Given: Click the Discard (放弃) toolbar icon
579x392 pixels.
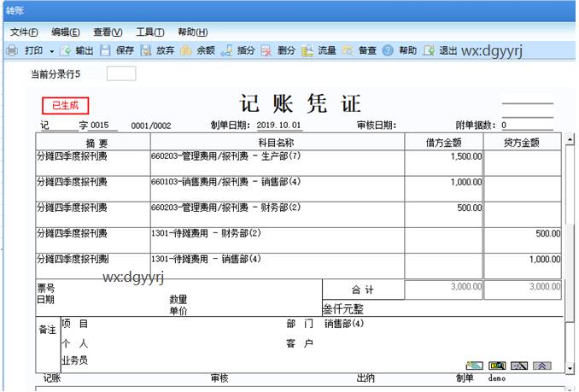Looking at the screenshot, I should pyautogui.click(x=146, y=51).
